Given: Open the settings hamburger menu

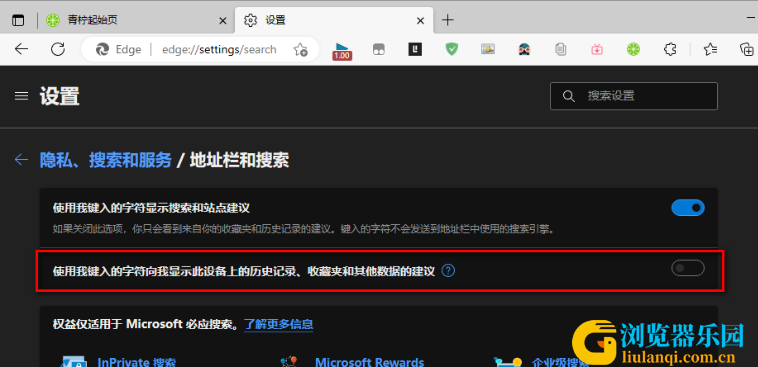Looking at the screenshot, I should pos(21,96).
